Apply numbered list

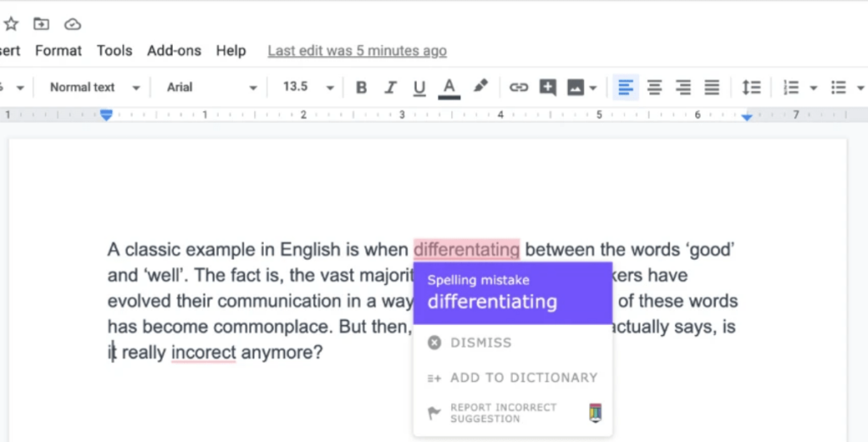[x=791, y=87]
